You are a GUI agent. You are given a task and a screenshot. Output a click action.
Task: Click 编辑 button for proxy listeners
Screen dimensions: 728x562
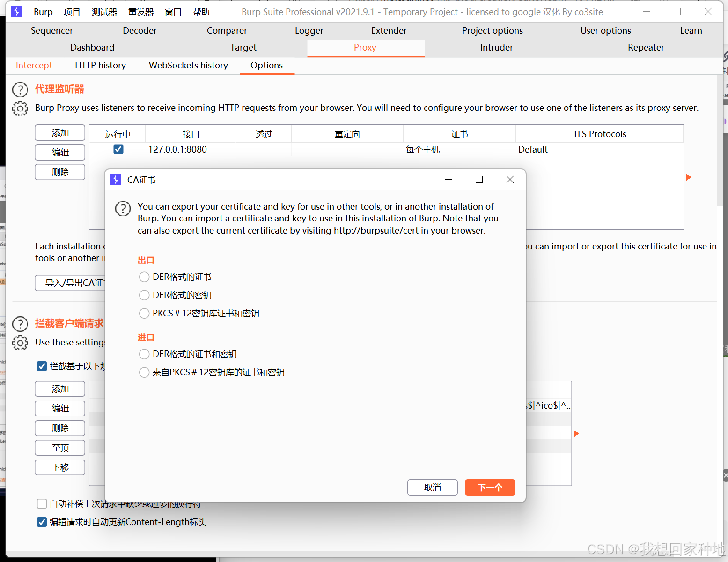60,153
